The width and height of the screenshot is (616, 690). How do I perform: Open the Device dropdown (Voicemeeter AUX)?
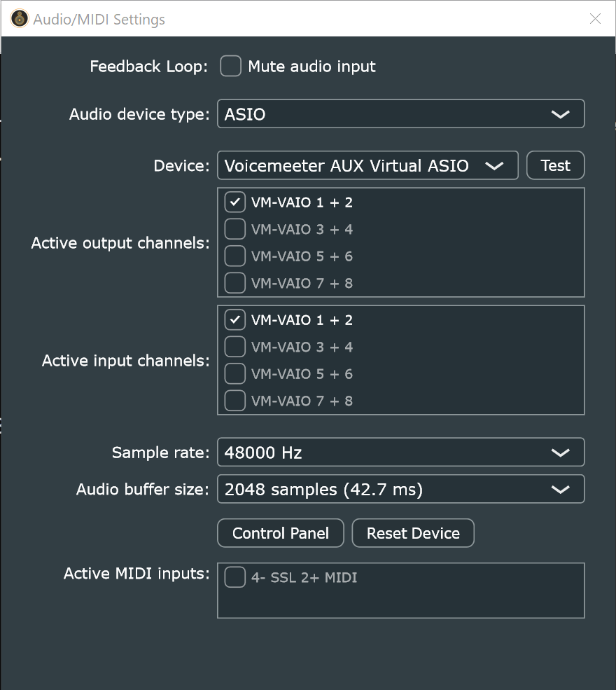coord(367,165)
